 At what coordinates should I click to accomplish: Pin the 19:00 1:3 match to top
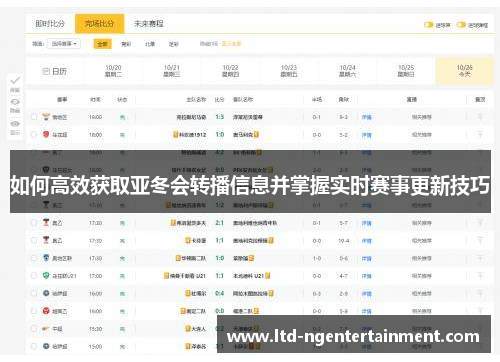coord(480,117)
